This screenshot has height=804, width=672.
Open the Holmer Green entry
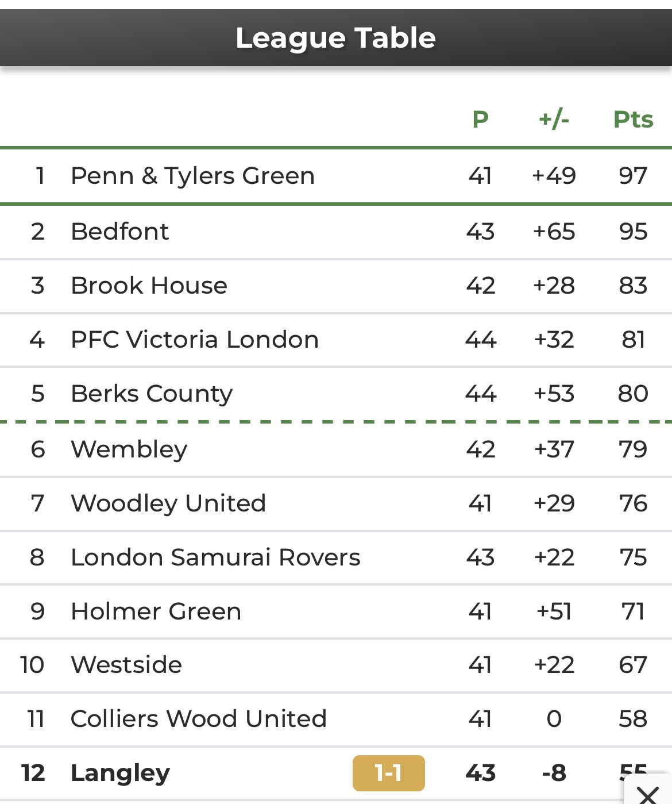click(x=336, y=611)
